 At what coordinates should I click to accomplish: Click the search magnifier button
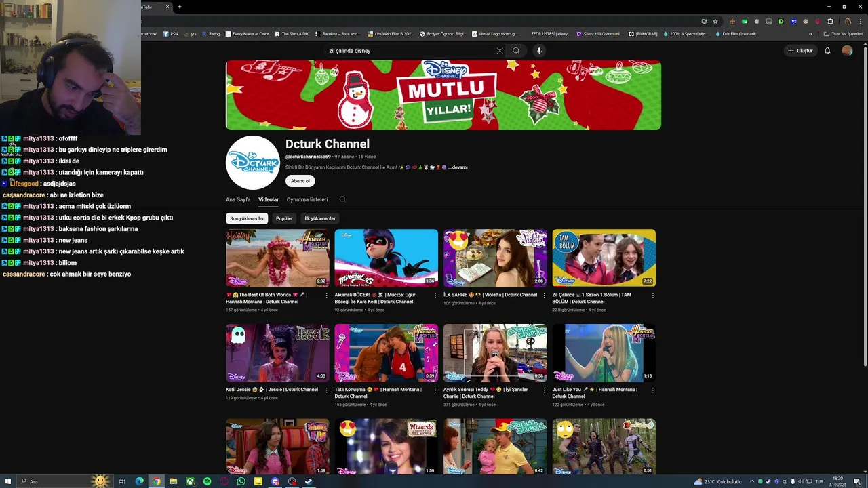(516, 51)
